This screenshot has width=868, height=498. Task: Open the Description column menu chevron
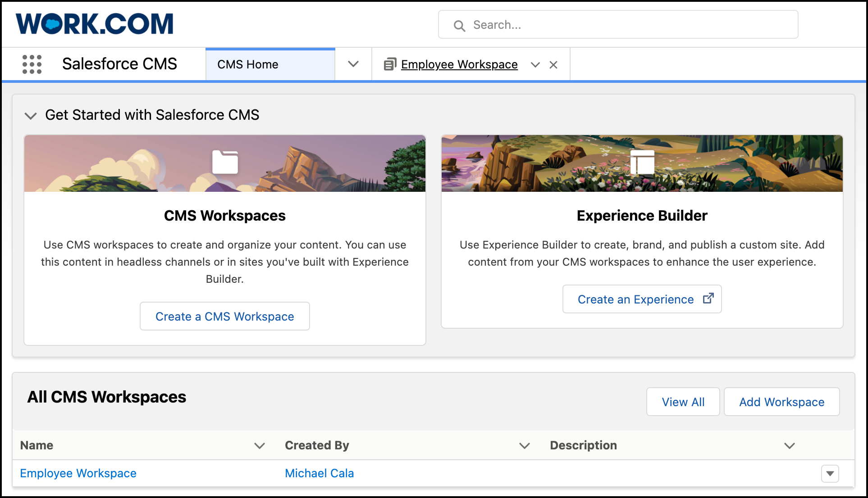pos(790,446)
